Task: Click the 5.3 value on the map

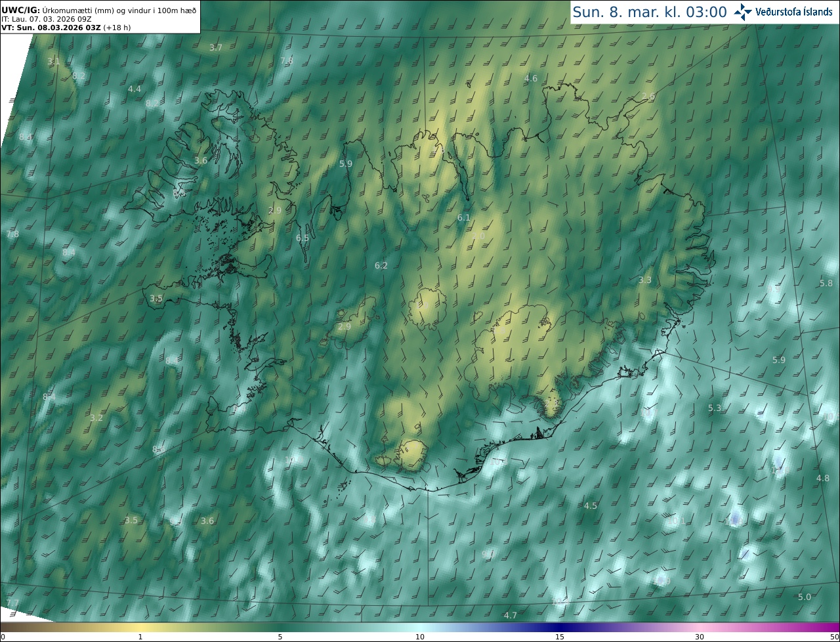Action: click(715, 408)
